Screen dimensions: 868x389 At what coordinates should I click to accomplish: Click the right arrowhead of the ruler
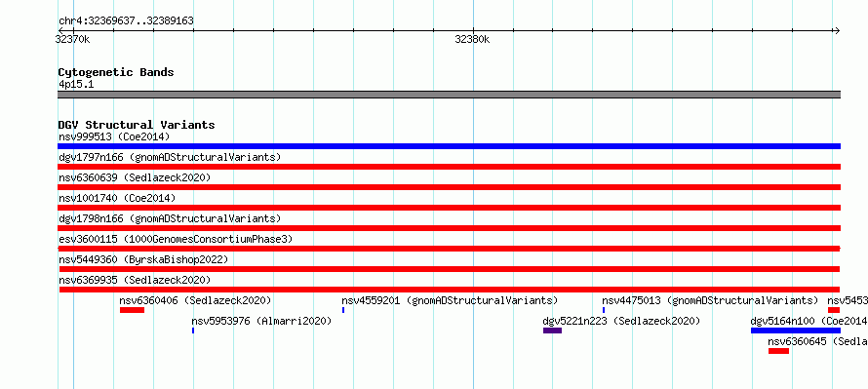tap(837, 31)
